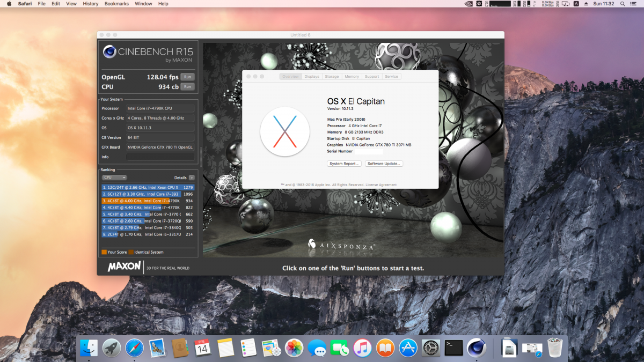Image resolution: width=644 pixels, height=362 pixels.
Task: Select ranking row i7-3720QM 590
Action: (x=148, y=221)
